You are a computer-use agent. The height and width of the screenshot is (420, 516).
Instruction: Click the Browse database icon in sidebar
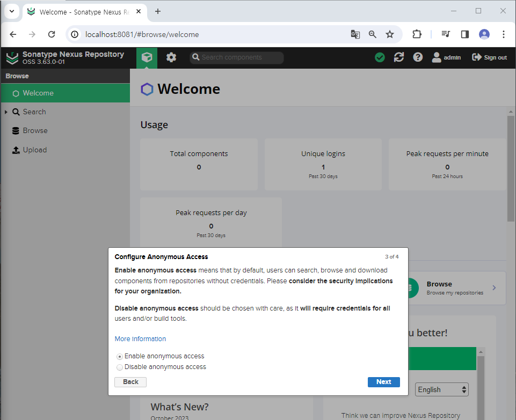pos(16,131)
